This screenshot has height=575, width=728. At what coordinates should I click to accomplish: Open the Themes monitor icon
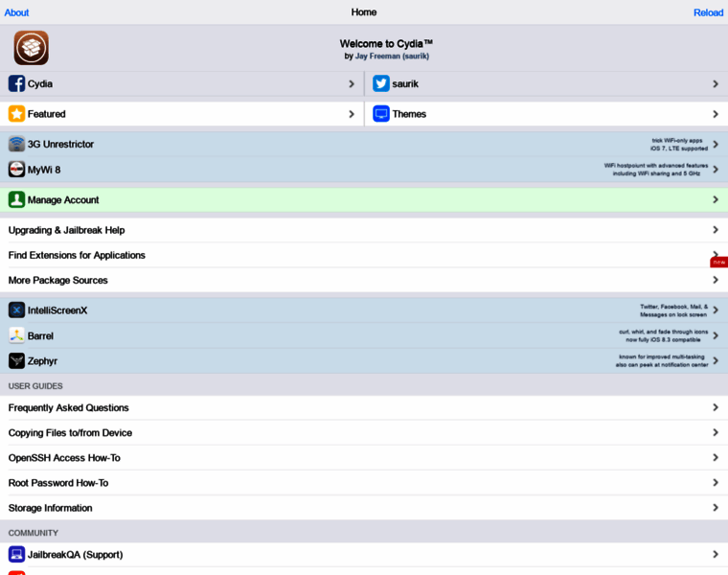pos(381,114)
